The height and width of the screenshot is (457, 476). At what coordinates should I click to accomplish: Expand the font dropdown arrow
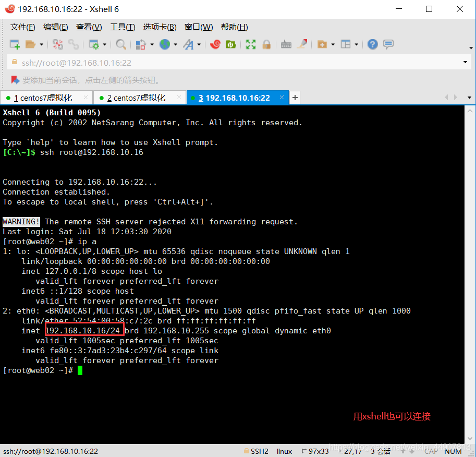tap(199, 45)
